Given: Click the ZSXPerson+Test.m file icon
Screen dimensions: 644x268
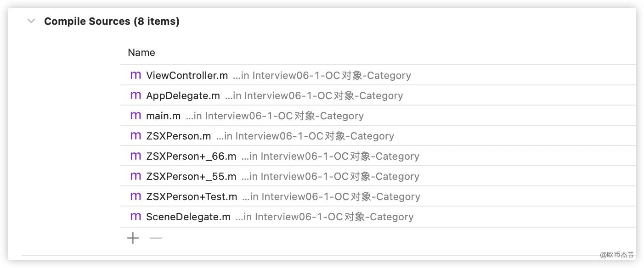Looking at the screenshot, I should click(x=136, y=196).
